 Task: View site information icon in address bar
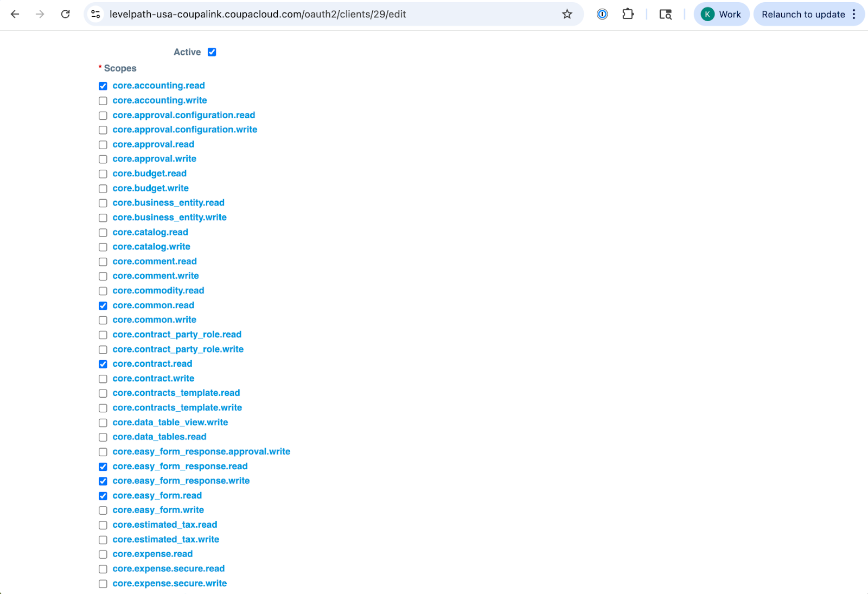96,14
